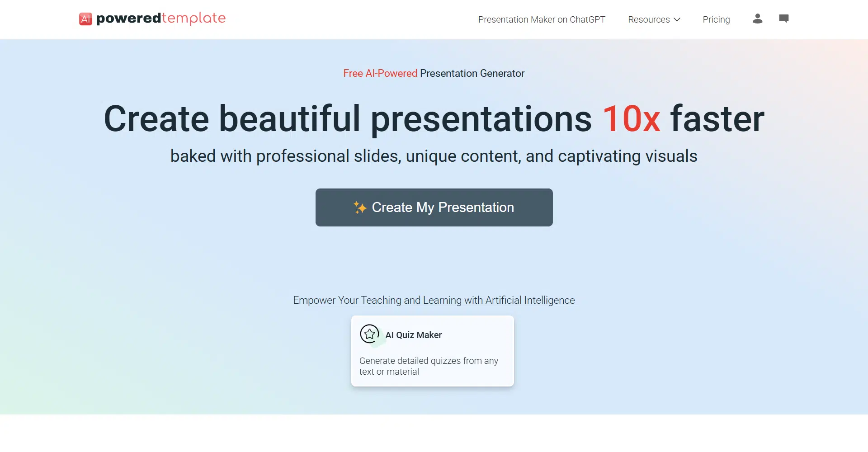Click the red 'Free AI-Powered' text
Image resolution: width=868 pixels, height=452 pixels.
(x=380, y=73)
